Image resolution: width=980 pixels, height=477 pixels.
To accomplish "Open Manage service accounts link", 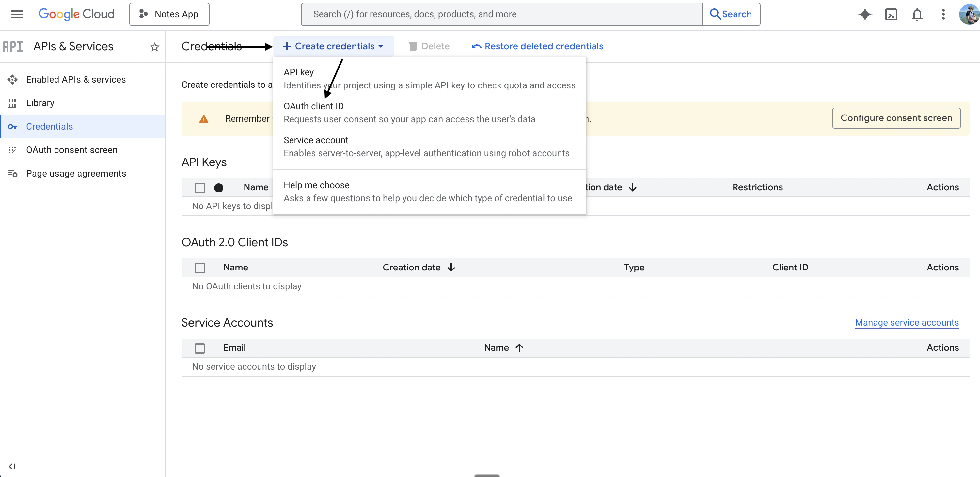I will coord(907,323).
